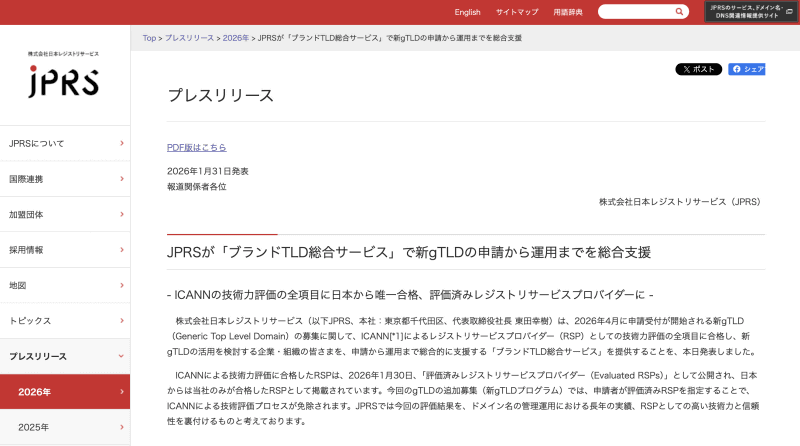Screen dimensions: 800x446
Task: Open プレスリリース breadcrumb link
Action: (189, 38)
